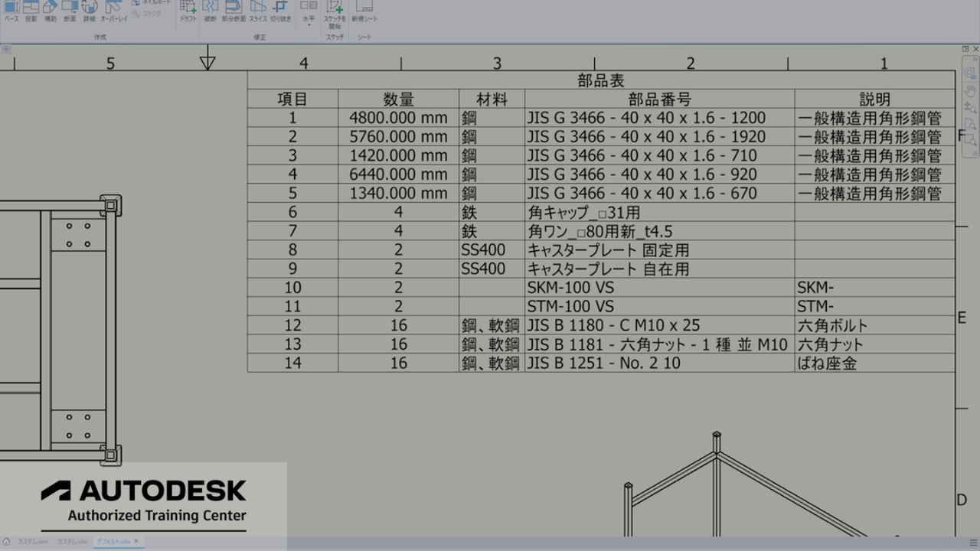Click the Zoom Window navigation icon

click(970, 141)
